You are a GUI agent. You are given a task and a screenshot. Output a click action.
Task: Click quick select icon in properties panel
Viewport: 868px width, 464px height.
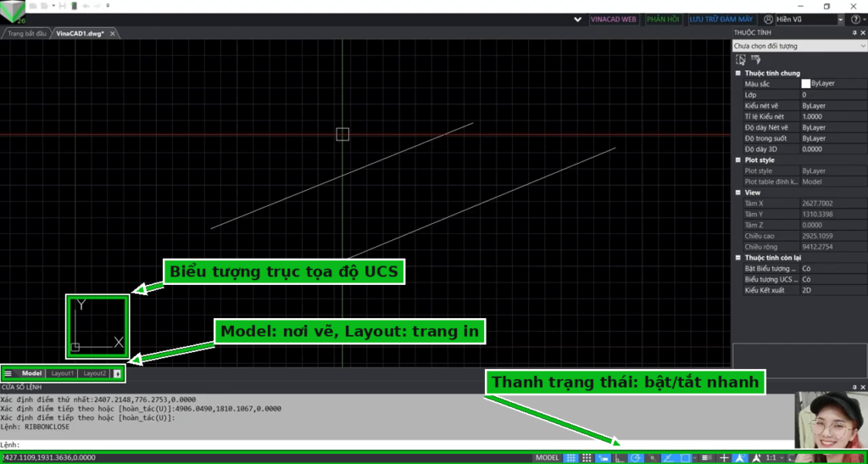756,59
